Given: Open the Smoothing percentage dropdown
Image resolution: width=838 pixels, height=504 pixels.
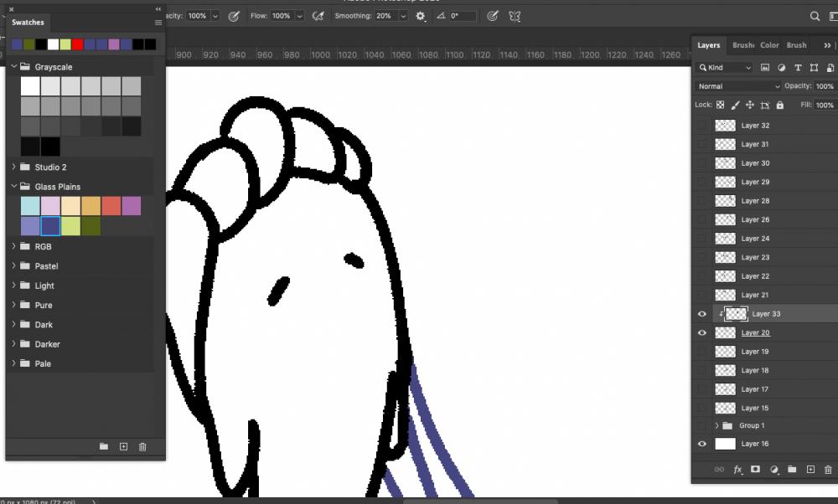Looking at the screenshot, I should click(404, 16).
